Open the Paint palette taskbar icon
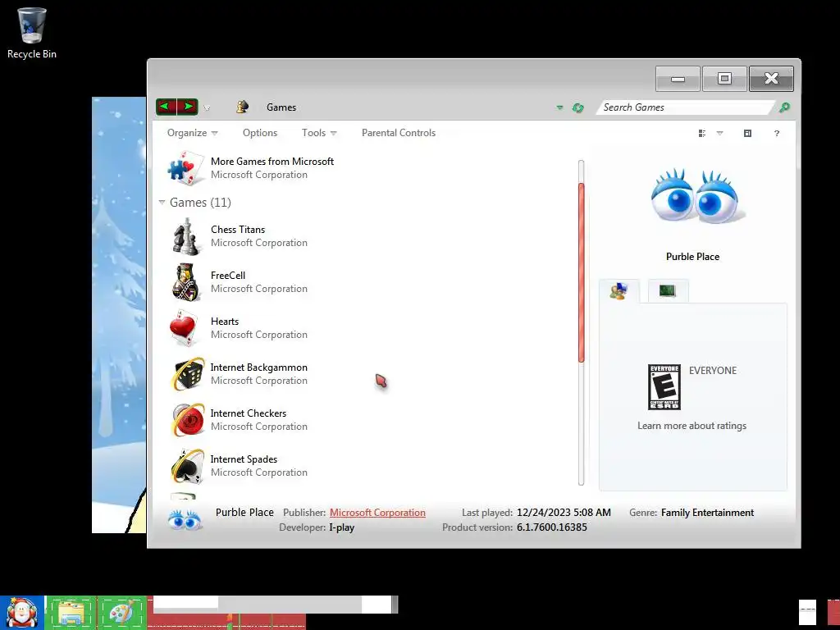This screenshot has height=630, width=840. click(122, 613)
